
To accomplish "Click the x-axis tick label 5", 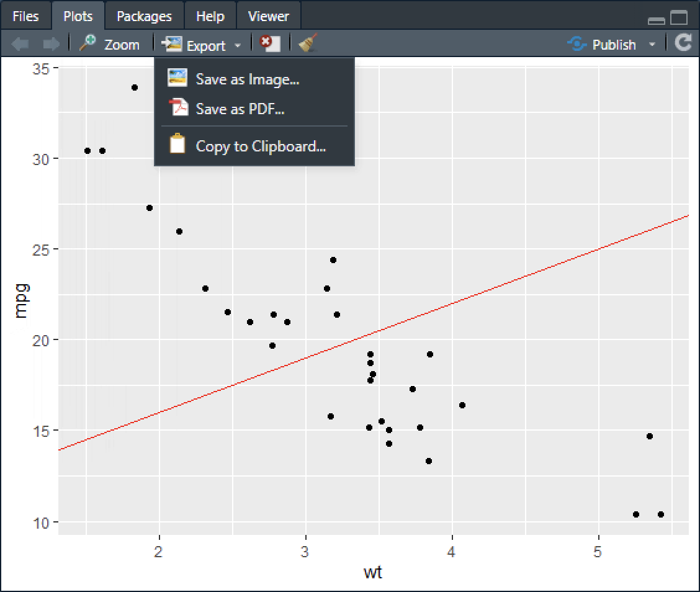I will pyautogui.click(x=598, y=552).
